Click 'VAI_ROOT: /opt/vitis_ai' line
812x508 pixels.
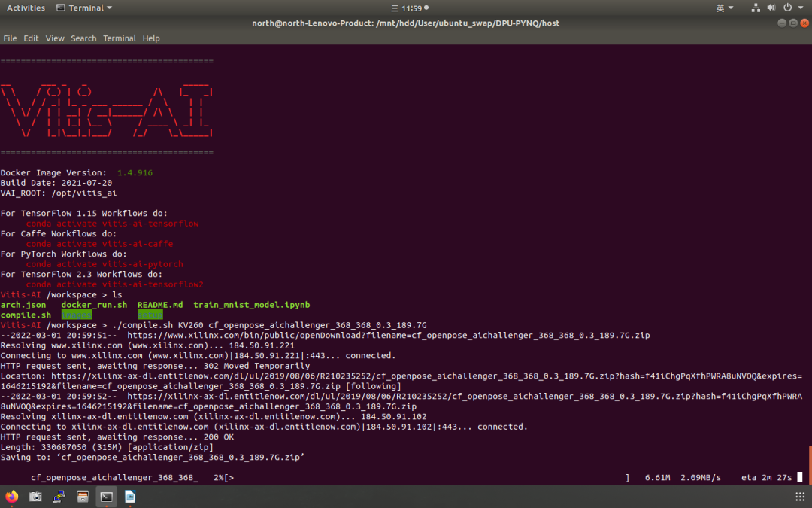pos(59,193)
